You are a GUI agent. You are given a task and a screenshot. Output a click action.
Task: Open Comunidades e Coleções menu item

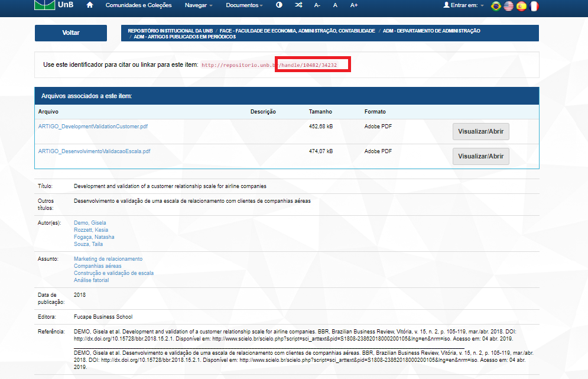click(138, 5)
